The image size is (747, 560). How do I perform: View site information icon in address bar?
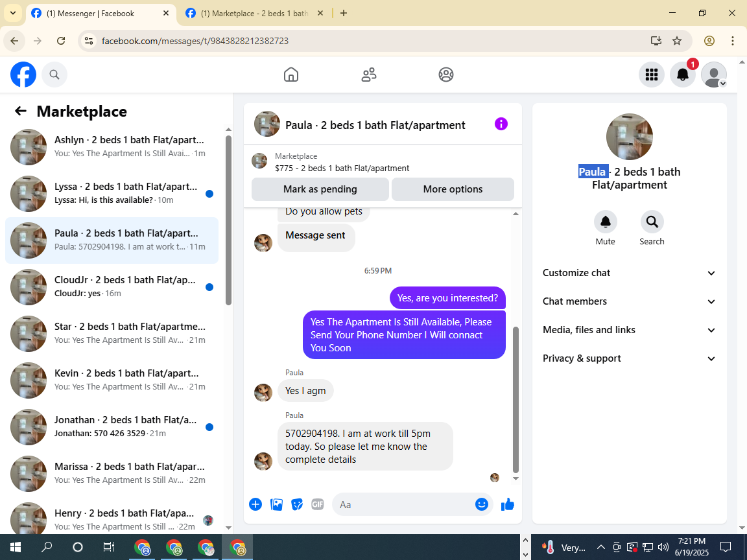(89, 41)
